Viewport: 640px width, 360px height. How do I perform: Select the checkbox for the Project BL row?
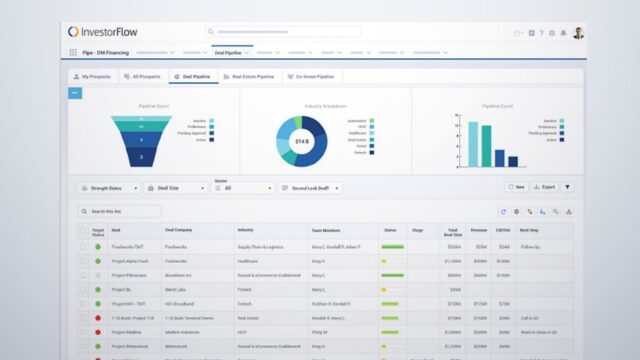click(x=83, y=290)
